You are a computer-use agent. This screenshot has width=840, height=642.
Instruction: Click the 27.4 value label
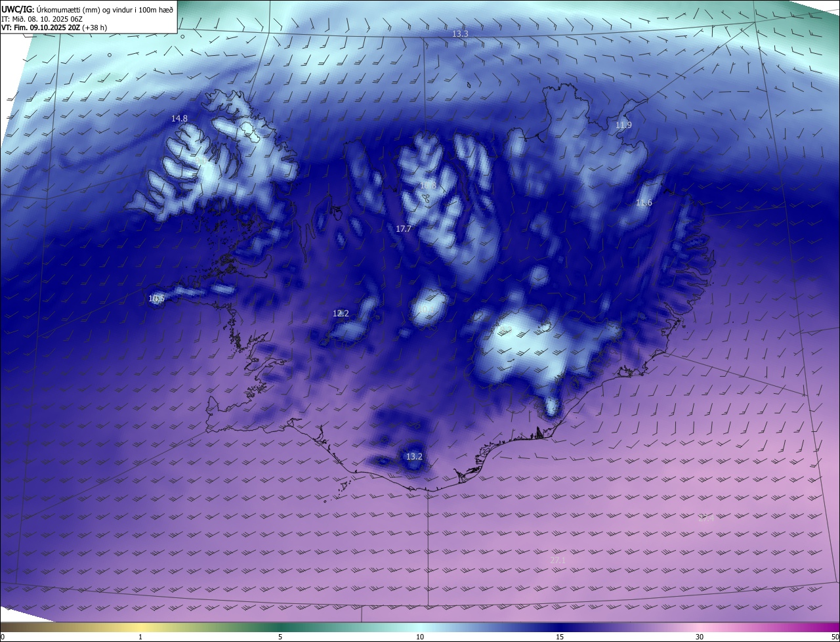coord(705,518)
